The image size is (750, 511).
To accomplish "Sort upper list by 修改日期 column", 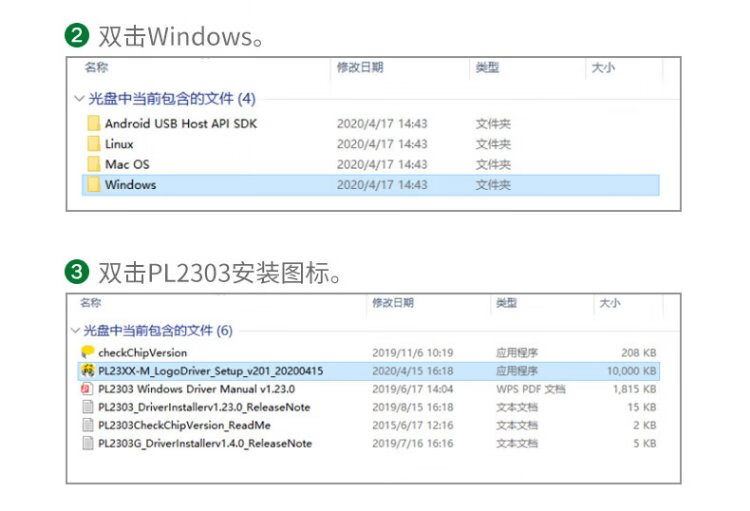I will [360, 68].
